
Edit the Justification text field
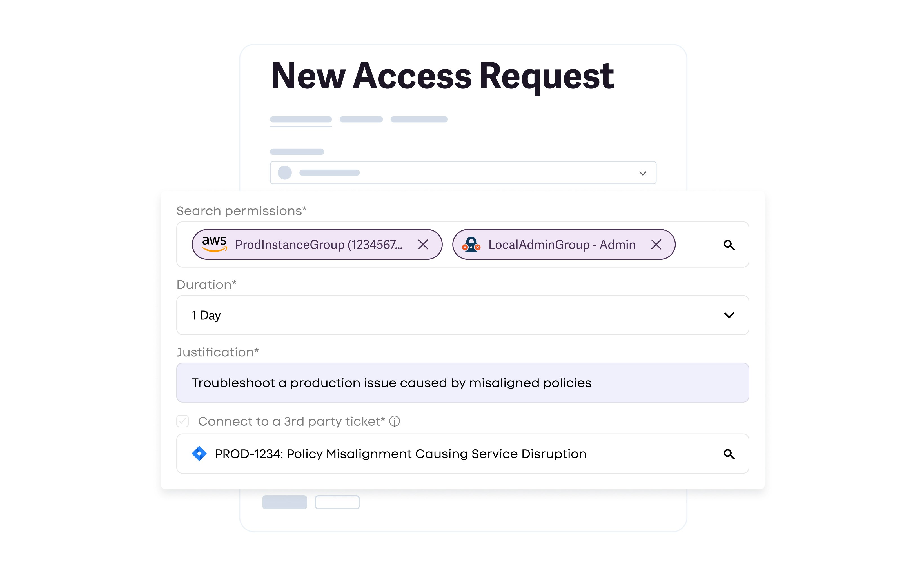[462, 383]
